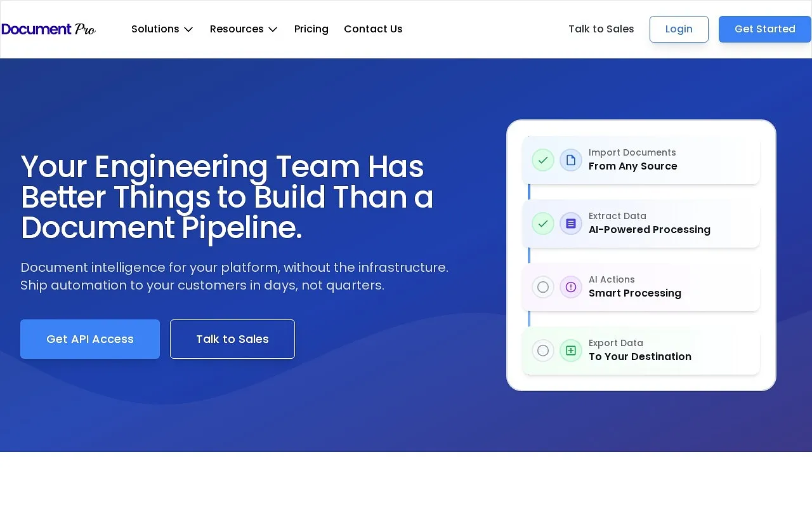Expand the Resources dropdown chevron
This screenshot has width=812, height=508.
(273, 29)
